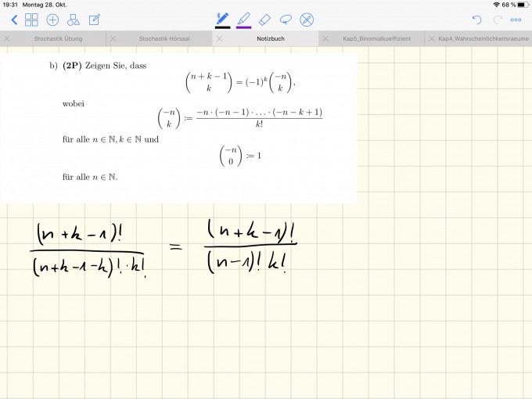The height and width of the screenshot is (399, 532).
Task: Toggle the circled-pen read-only mode icon
Action: 307,20
